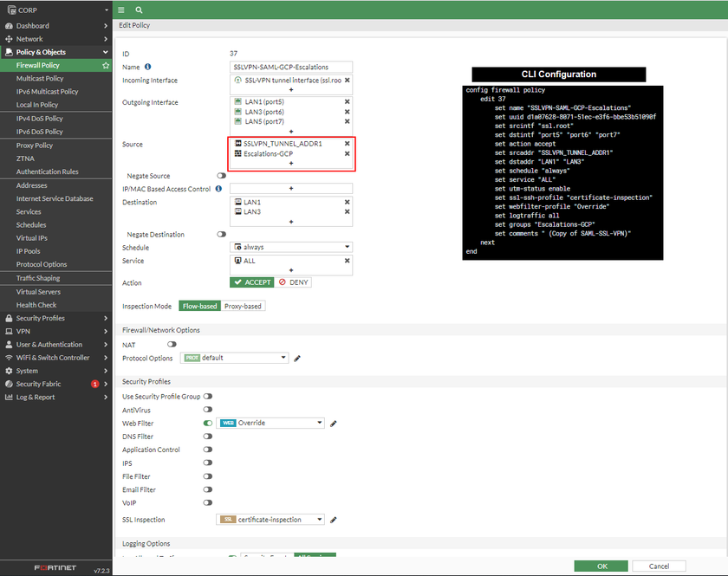Viewport: 728px width, 576px height.
Task: Open IPv4 DoS Policy in sidebar
Action: click(x=40, y=119)
